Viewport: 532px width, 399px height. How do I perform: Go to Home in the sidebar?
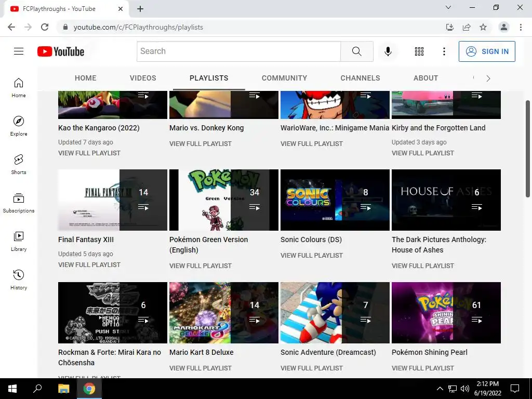tap(19, 88)
